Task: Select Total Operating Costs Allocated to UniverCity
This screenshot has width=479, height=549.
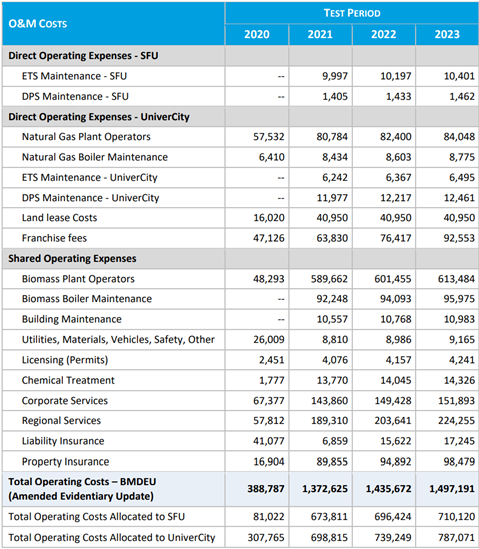Action: (112, 537)
